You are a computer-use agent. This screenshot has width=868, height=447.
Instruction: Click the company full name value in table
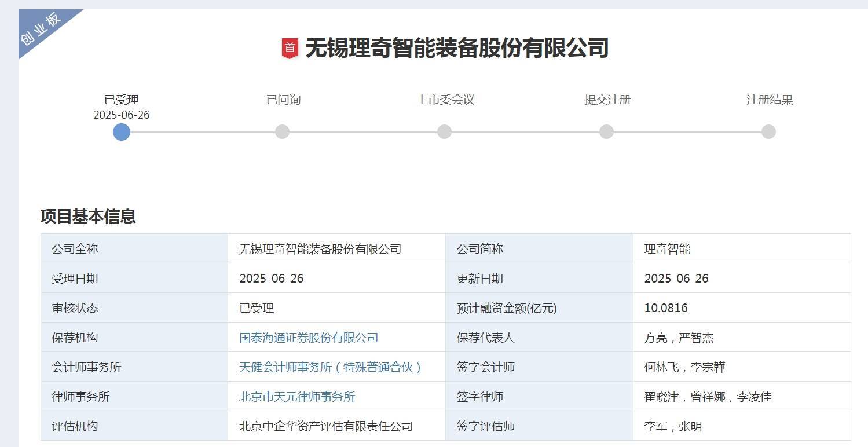pyautogui.click(x=320, y=249)
